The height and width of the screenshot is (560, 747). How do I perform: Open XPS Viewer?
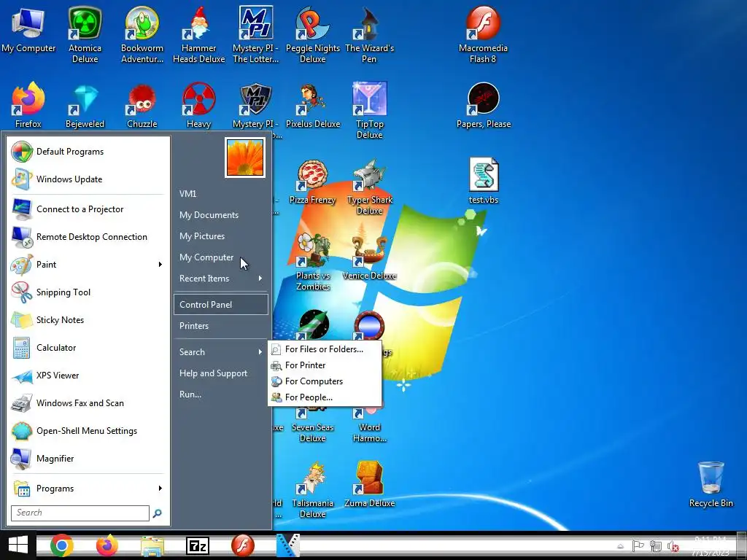[88, 376]
